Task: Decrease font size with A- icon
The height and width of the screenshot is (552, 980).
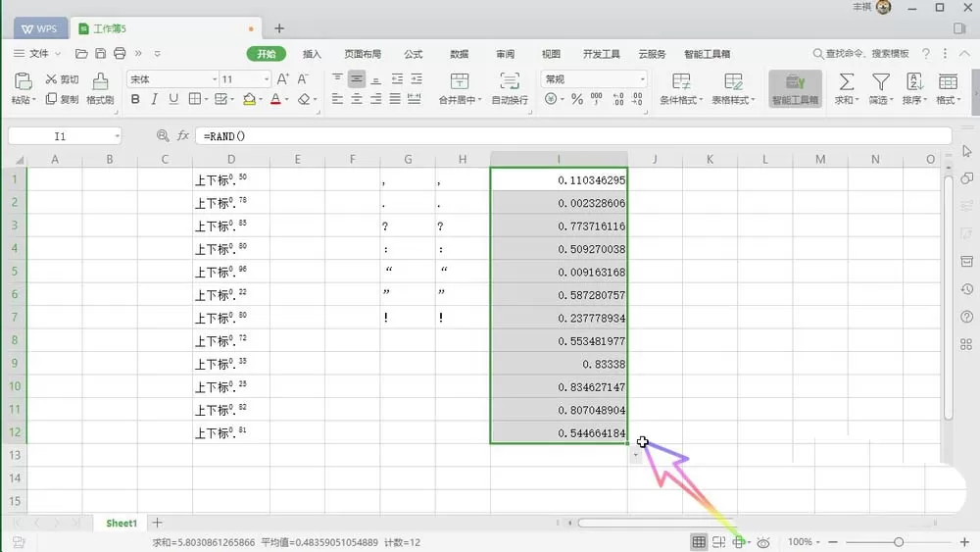Action: coord(303,78)
